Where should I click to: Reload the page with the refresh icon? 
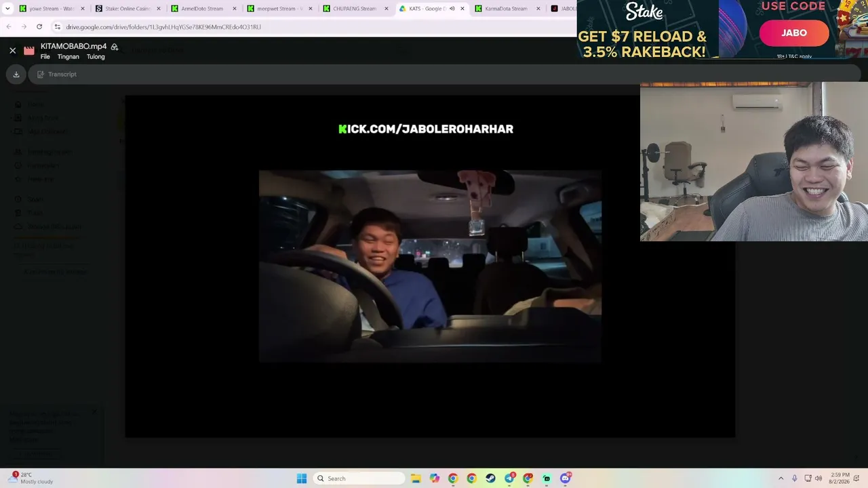point(39,27)
